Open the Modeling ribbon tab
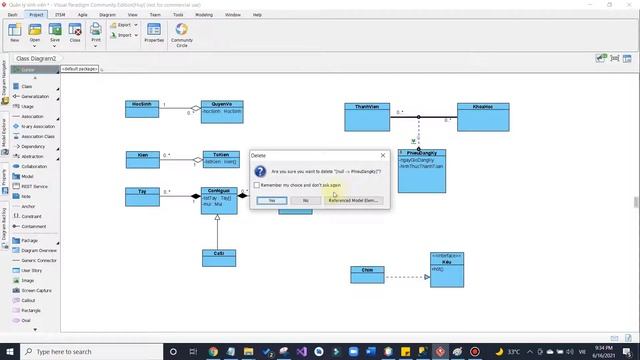 point(204,15)
